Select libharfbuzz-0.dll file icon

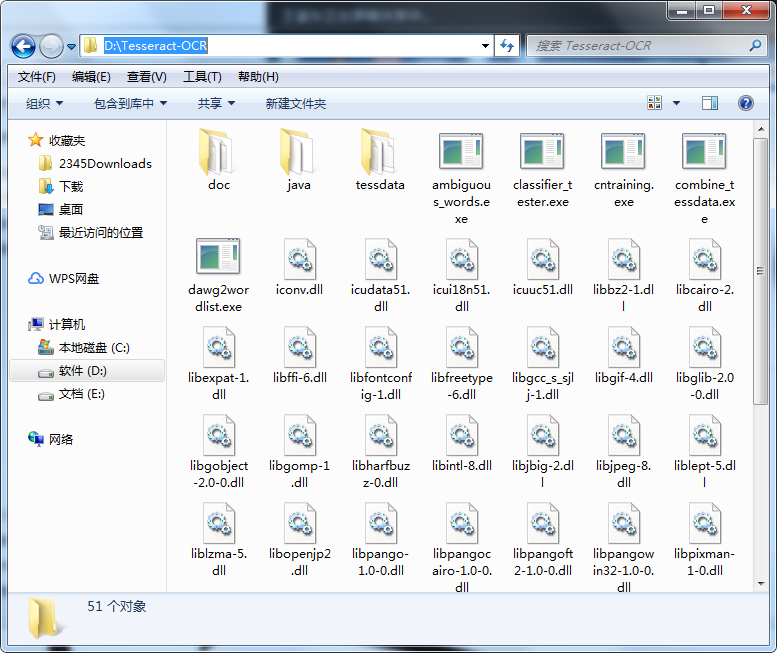381,435
